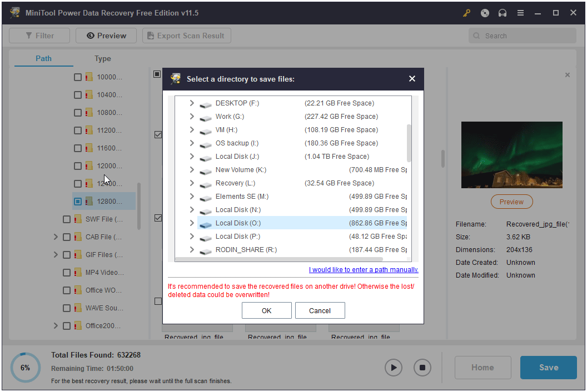
Task: Expand the Recovery (L:) drive node
Action: point(192,183)
